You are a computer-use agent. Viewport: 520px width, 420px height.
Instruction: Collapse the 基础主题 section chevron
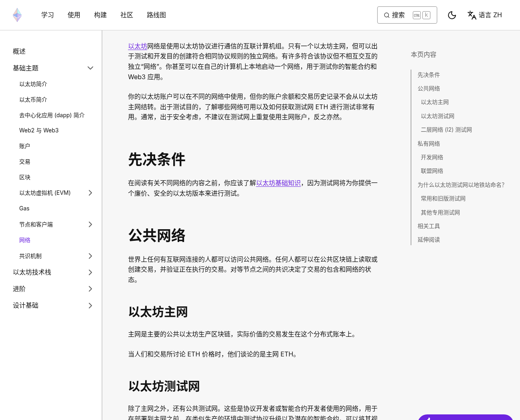(90, 68)
